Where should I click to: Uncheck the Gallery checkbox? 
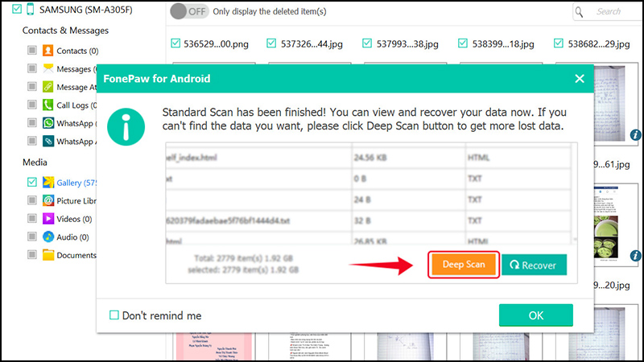point(31,182)
